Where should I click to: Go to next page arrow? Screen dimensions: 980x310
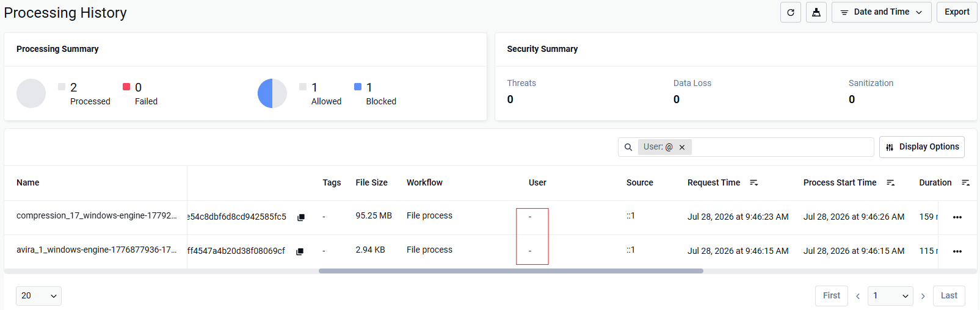923,296
